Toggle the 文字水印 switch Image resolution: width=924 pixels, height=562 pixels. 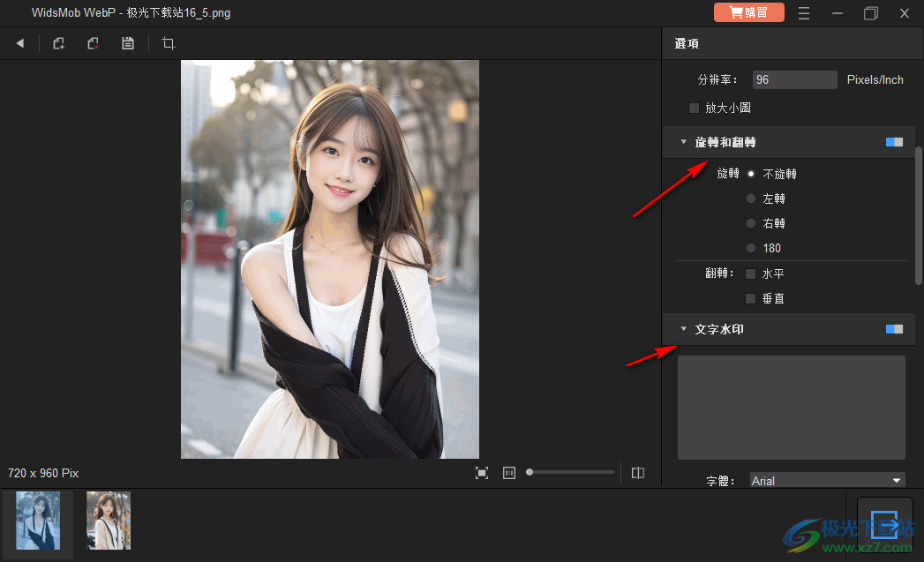tap(894, 329)
